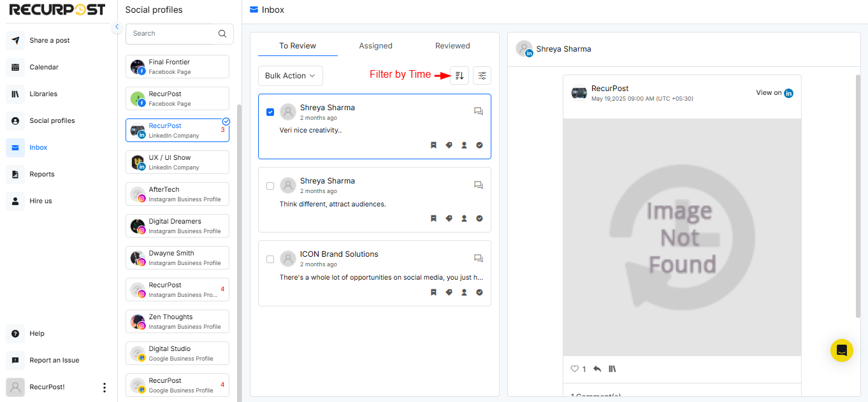Uncheck the 'Veri nice creativity' message checkbox
Image resolution: width=868 pixels, height=402 pixels.
[270, 112]
